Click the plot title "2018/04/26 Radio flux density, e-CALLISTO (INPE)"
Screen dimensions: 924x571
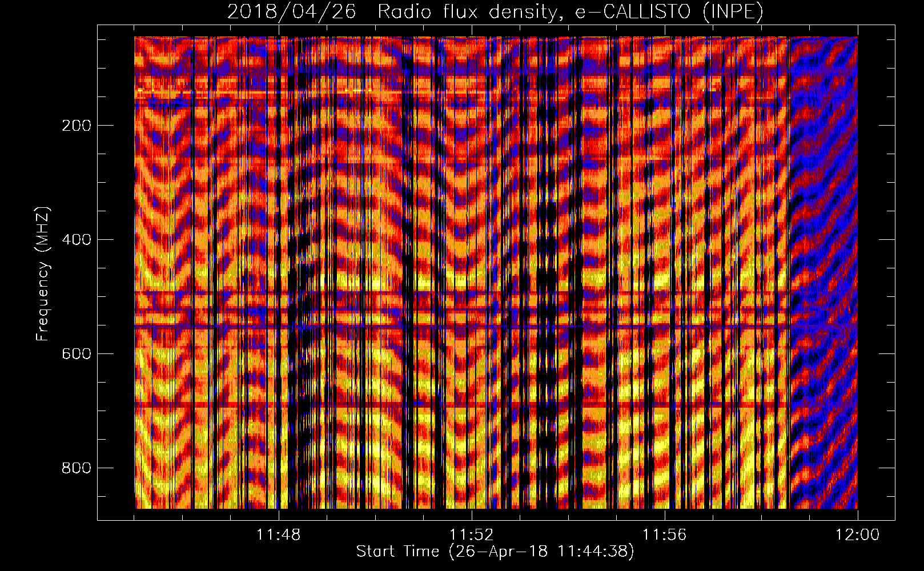495,12
